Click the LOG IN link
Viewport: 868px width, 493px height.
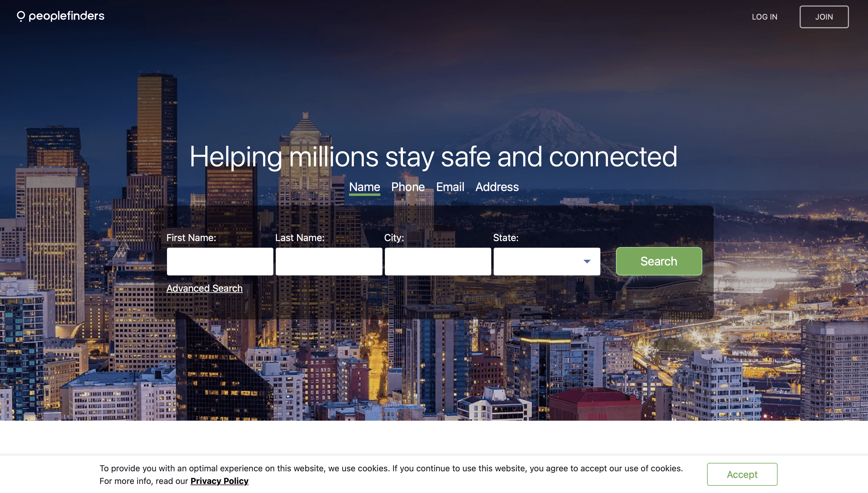[x=764, y=17]
